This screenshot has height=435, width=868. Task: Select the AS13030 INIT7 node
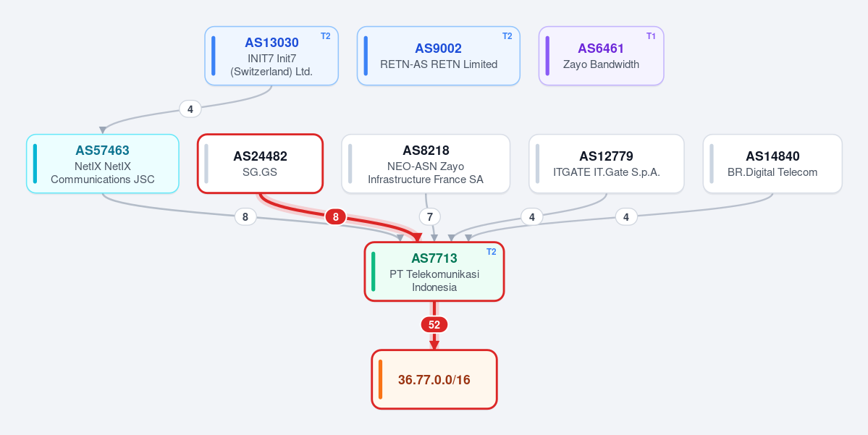click(x=271, y=56)
